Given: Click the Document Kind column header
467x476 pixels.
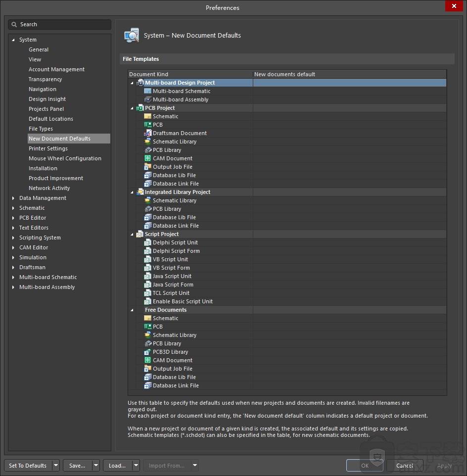Looking at the screenshot, I should point(190,74).
